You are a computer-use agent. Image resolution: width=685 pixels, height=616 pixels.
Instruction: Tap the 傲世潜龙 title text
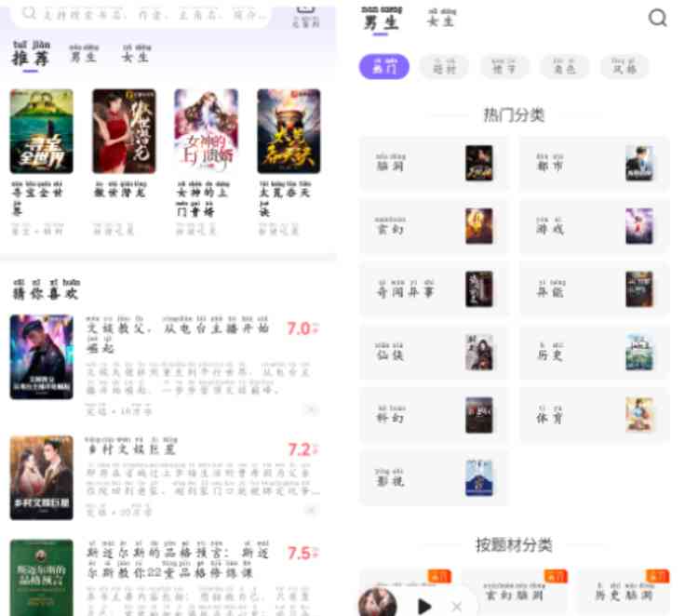[x=120, y=190]
